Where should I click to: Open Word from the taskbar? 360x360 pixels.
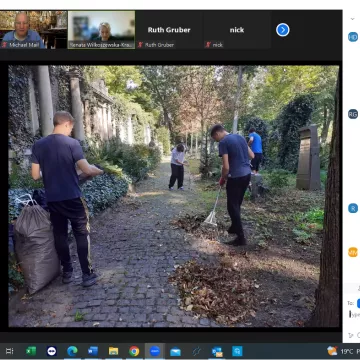tap(93, 351)
